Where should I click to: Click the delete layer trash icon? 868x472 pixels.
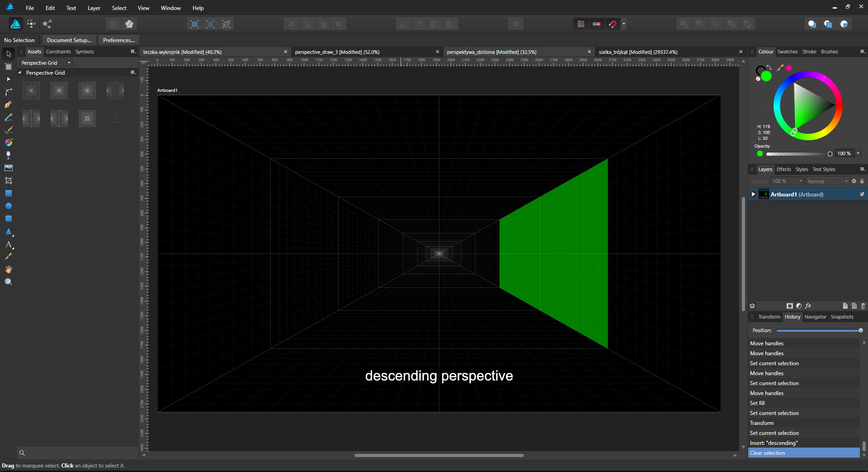pyautogui.click(x=863, y=306)
